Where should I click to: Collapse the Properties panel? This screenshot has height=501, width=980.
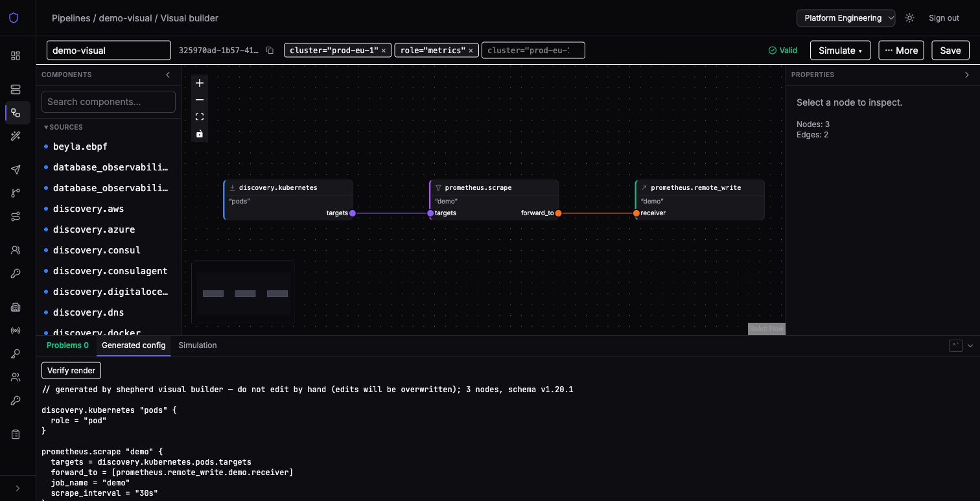coord(967,75)
